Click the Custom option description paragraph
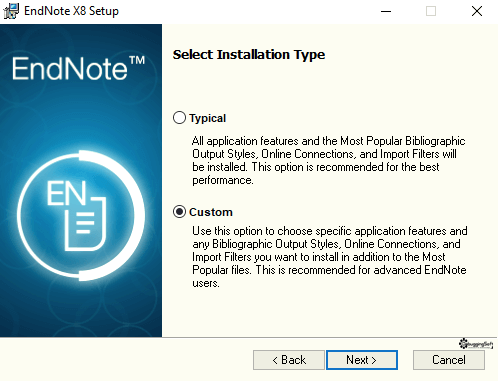The height and width of the screenshot is (381, 498). pyautogui.click(x=330, y=257)
